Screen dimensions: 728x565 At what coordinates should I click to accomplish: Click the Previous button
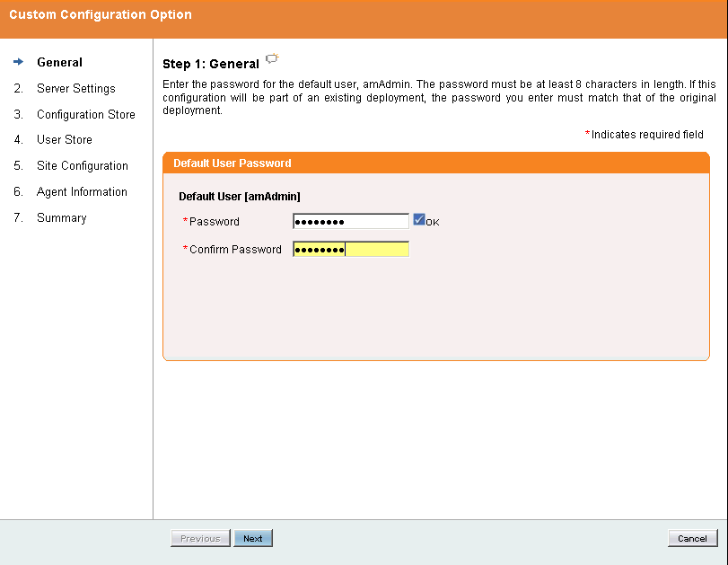199,538
